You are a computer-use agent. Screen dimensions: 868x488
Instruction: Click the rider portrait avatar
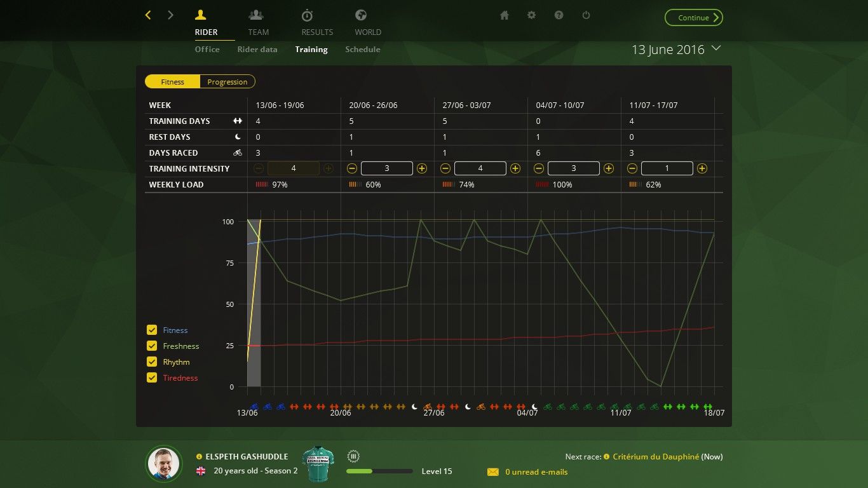click(164, 463)
